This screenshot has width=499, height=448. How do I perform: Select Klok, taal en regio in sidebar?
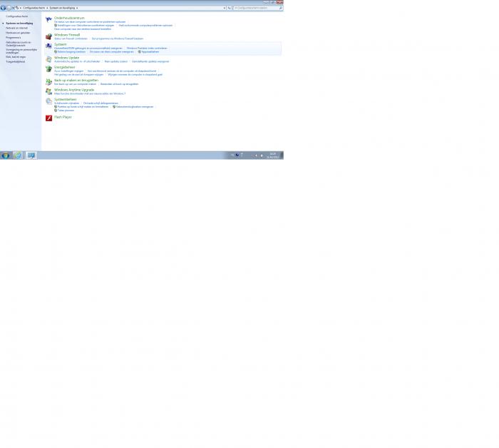tap(16, 56)
